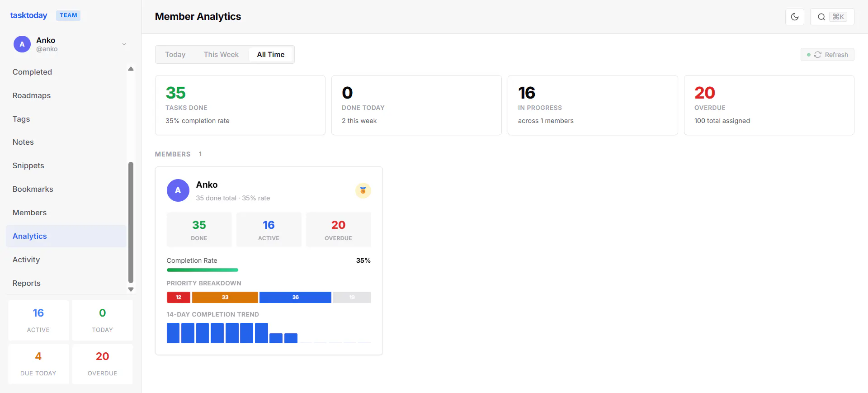Click the 16 Active sidebar stat tile
This screenshot has width=868, height=393.
(38, 320)
